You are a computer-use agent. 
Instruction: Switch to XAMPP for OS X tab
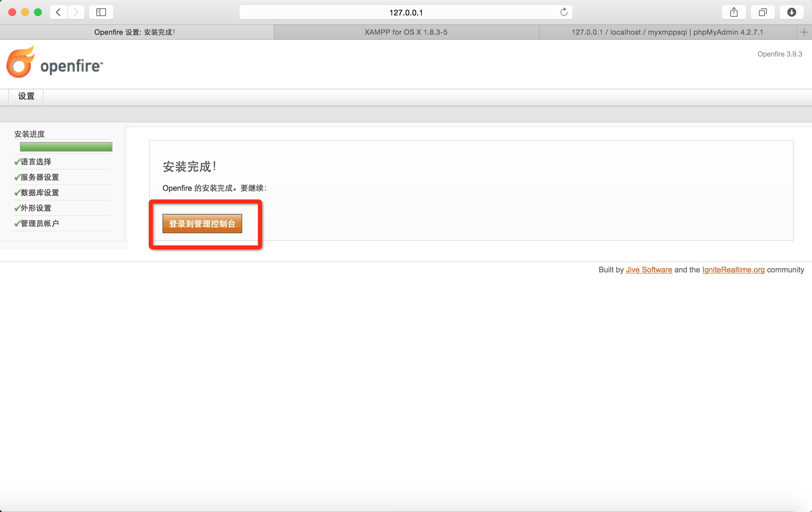(406, 32)
